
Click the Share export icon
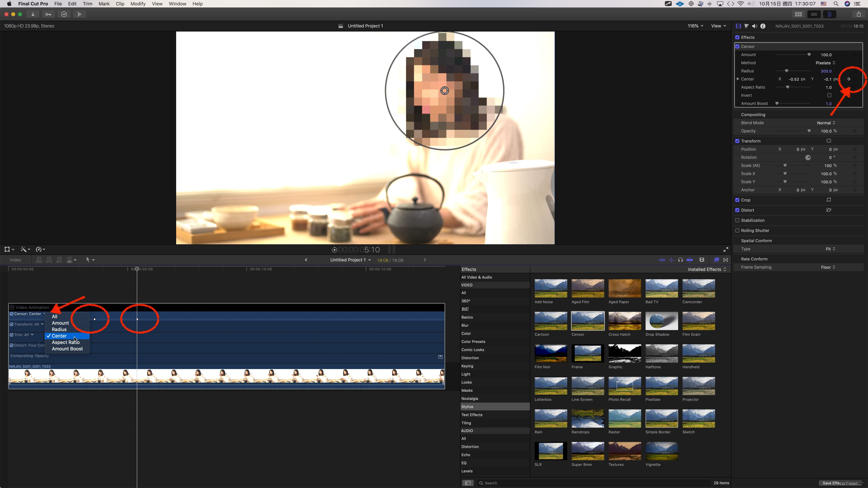[x=858, y=14]
